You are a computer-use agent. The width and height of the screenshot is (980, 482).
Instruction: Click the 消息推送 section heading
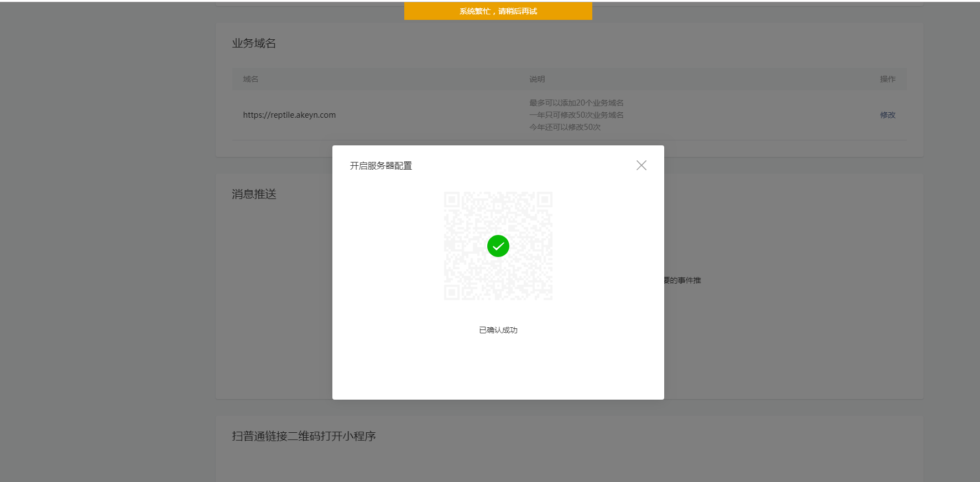point(254,194)
